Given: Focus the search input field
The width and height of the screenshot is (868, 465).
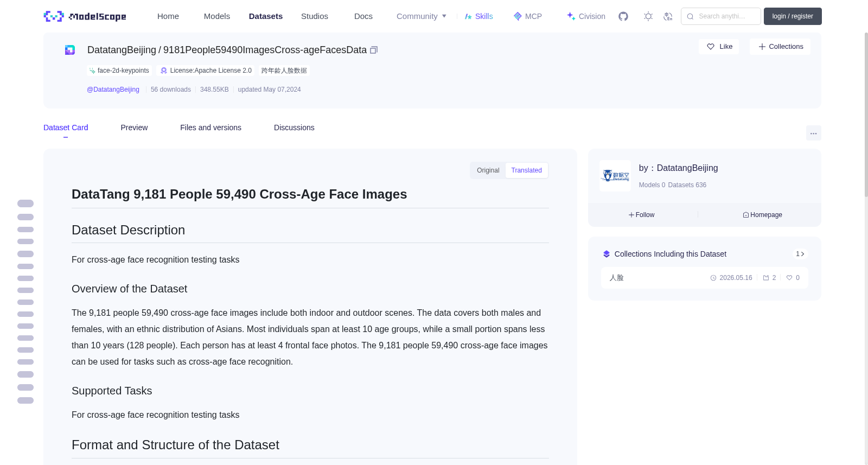Looking at the screenshot, I should 721,16.
